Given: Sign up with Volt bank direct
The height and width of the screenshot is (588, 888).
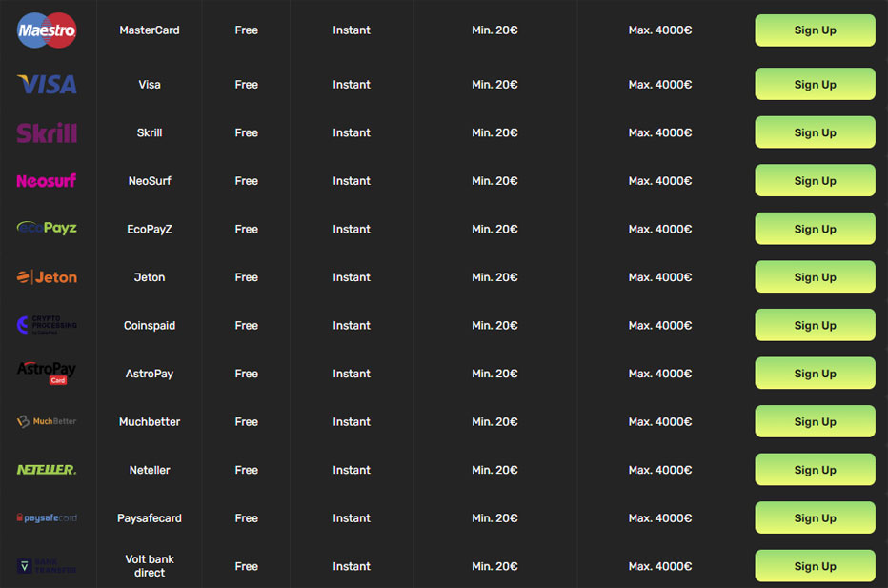Looking at the screenshot, I should (815, 565).
